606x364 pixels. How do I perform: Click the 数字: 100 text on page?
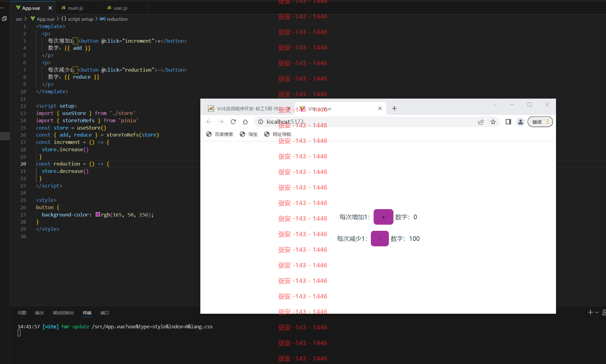[405, 239]
